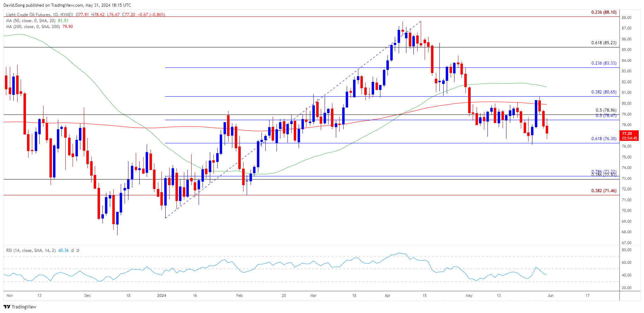This screenshot has height=313, width=644.
Task: Click the 67.00 price axis label
Action: (626, 243)
